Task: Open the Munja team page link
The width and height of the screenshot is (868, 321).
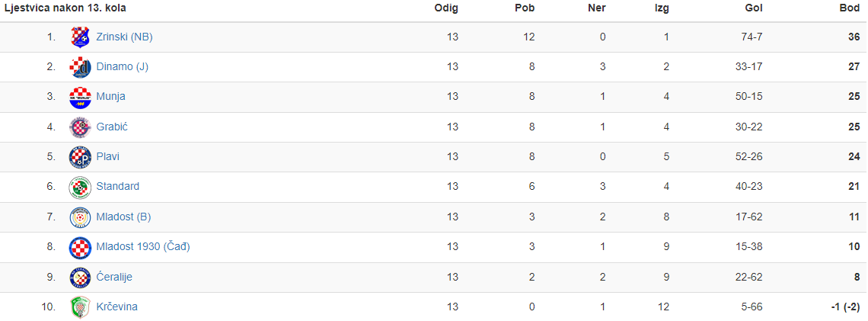Action: click(x=110, y=97)
